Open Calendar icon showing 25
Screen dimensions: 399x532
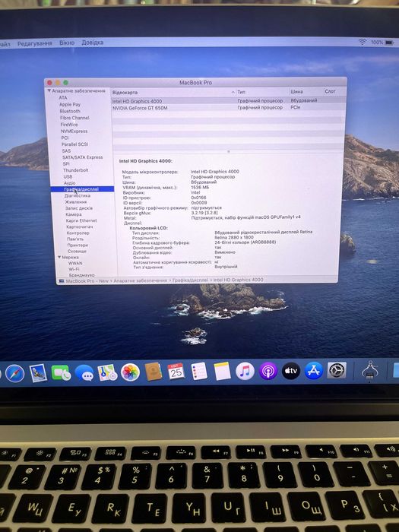[x=176, y=371]
